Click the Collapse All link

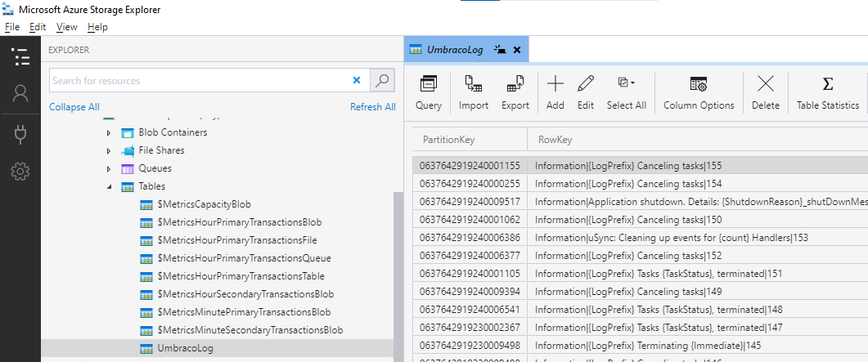click(x=74, y=107)
